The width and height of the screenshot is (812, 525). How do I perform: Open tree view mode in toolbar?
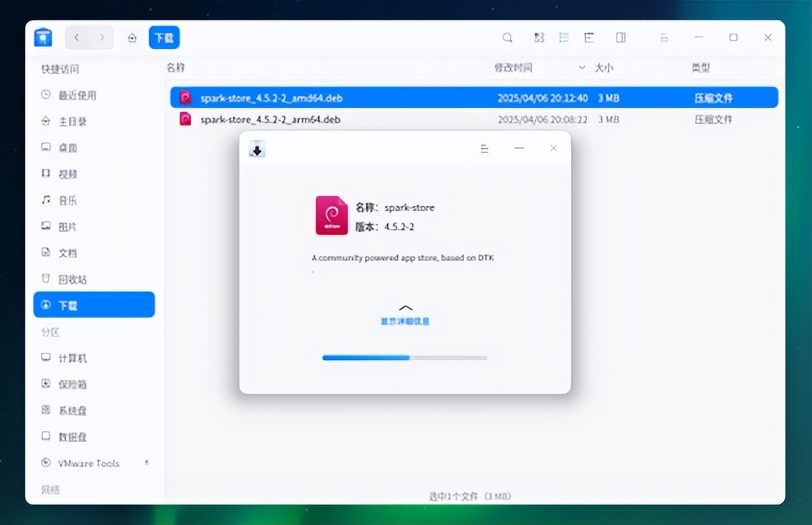[x=588, y=37]
